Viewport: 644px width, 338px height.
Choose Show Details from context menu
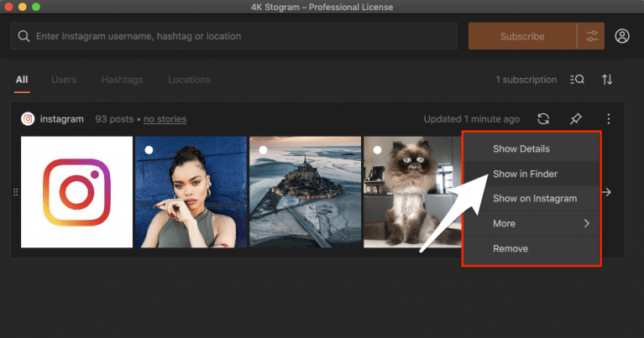[x=531, y=148]
